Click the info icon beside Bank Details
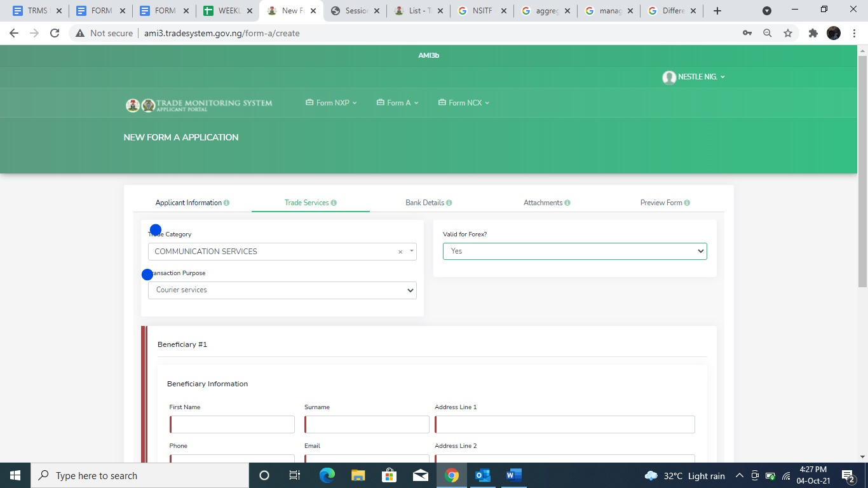868x488 pixels. point(449,203)
